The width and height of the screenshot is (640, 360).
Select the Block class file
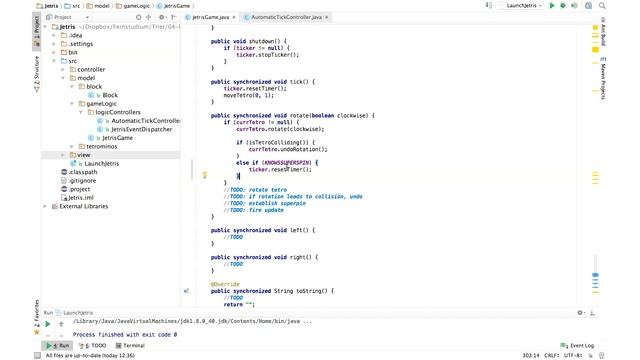[x=110, y=95]
